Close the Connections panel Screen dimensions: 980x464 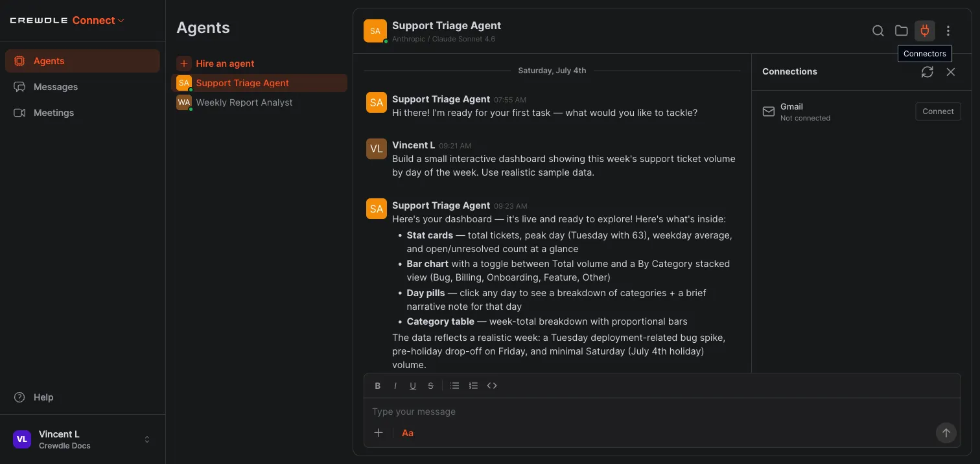pyautogui.click(x=951, y=72)
